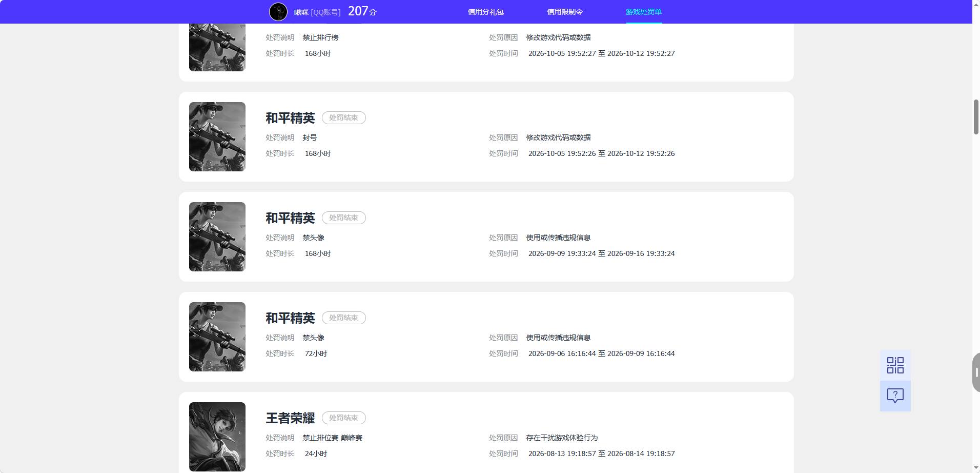Image resolution: width=980 pixels, height=473 pixels.
Task: Click the 24小时 duration value
Action: 316,454
